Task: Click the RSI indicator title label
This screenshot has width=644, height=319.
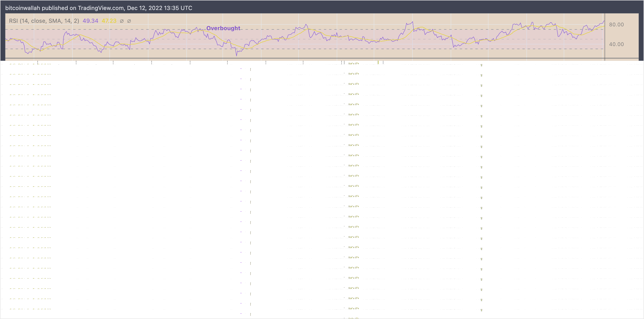Action: [x=44, y=21]
